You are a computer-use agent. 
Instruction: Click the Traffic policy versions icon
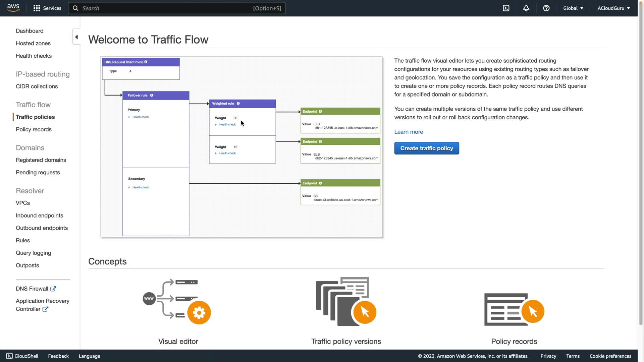coord(346,302)
